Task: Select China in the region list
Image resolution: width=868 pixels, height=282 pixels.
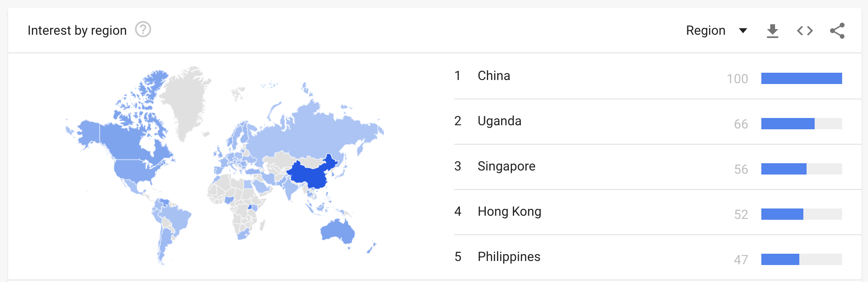Action: click(x=494, y=76)
